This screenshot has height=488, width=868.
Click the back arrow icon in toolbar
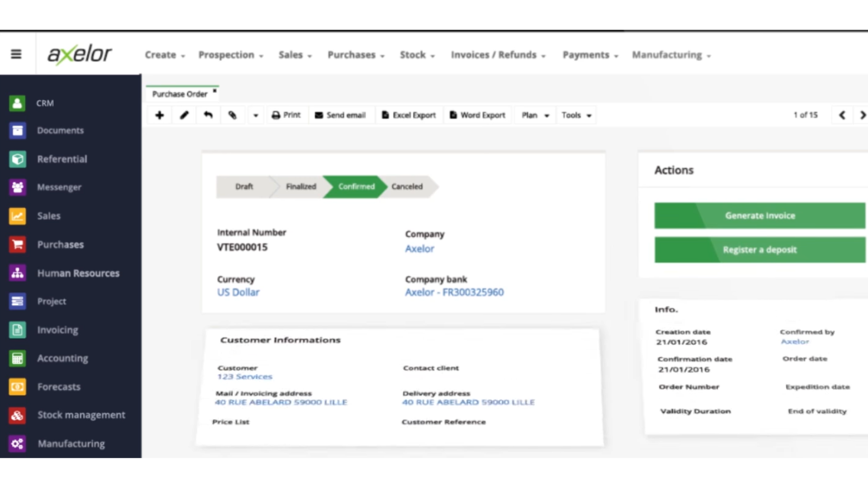[208, 115]
